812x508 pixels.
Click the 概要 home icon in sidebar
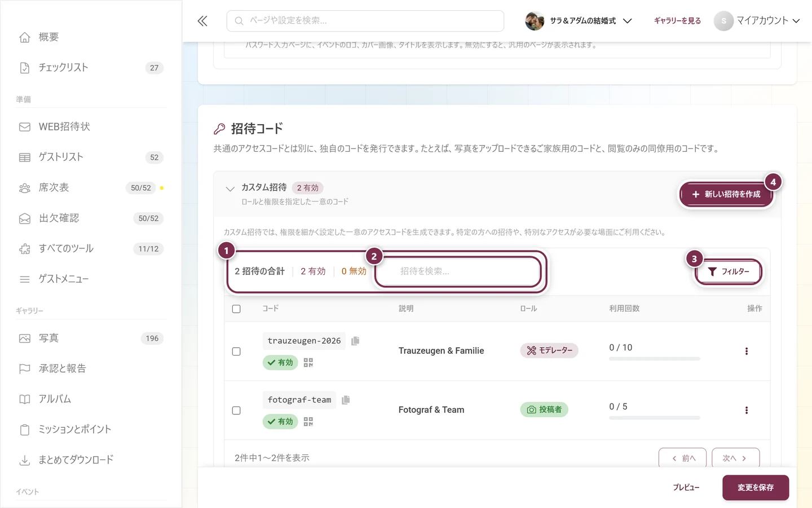[25, 37]
